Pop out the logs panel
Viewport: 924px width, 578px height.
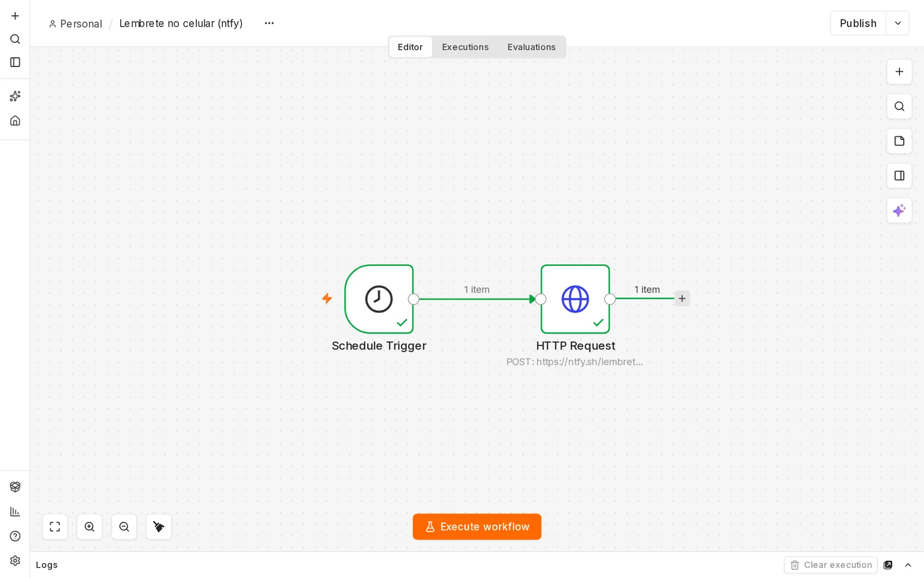pos(888,565)
